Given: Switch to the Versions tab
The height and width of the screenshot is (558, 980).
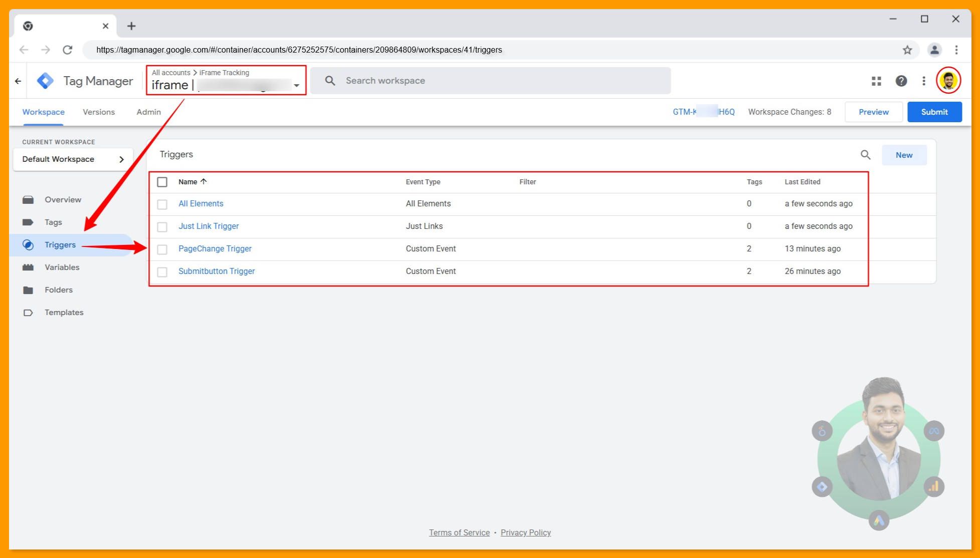Looking at the screenshot, I should [x=99, y=112].
